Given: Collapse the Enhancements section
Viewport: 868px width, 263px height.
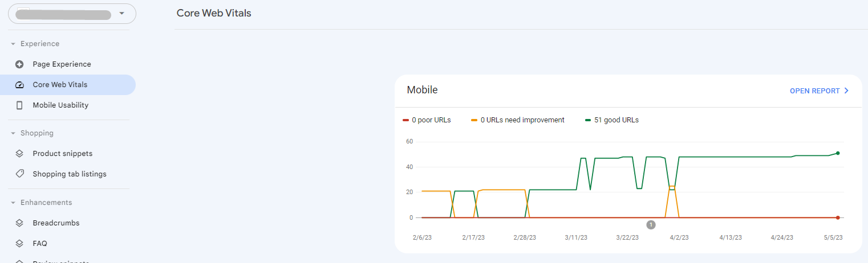Looking at the screenshot, I should pyautogui.click(x=13, y=203).
